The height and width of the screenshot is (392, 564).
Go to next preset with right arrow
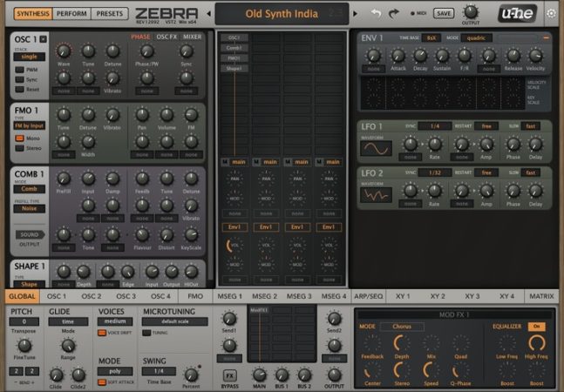tap(356, 14)
